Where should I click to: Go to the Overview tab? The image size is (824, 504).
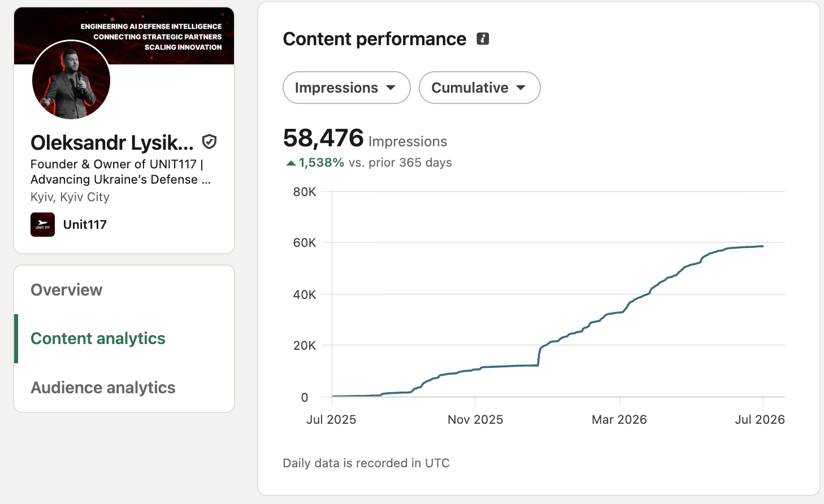[x=67, y=290]
